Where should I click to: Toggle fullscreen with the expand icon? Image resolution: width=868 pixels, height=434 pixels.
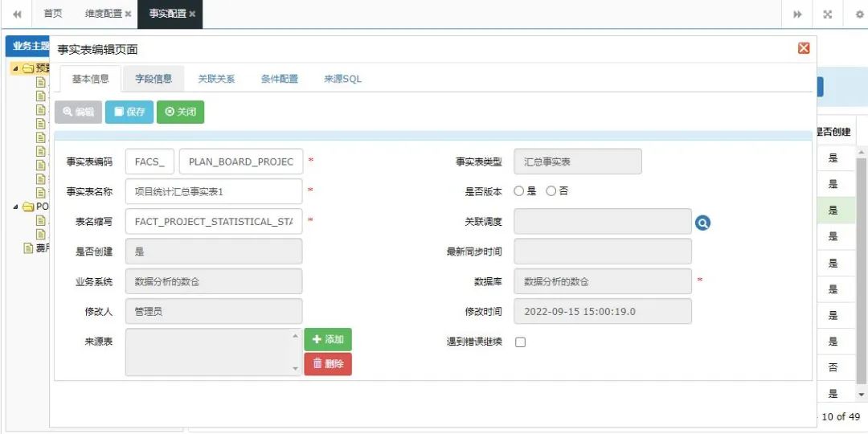coord(828,14)
